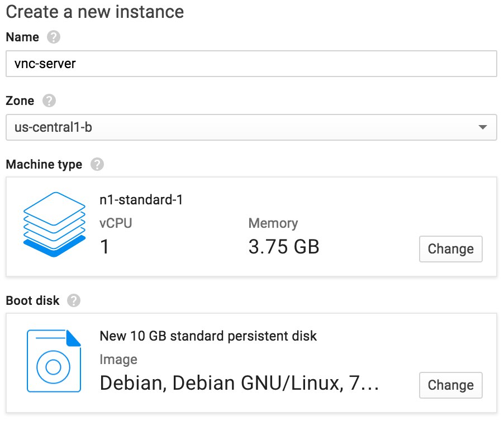
Task: Click the New 10 GB standard persistent disk text
Action: click(x=208, y=336)
